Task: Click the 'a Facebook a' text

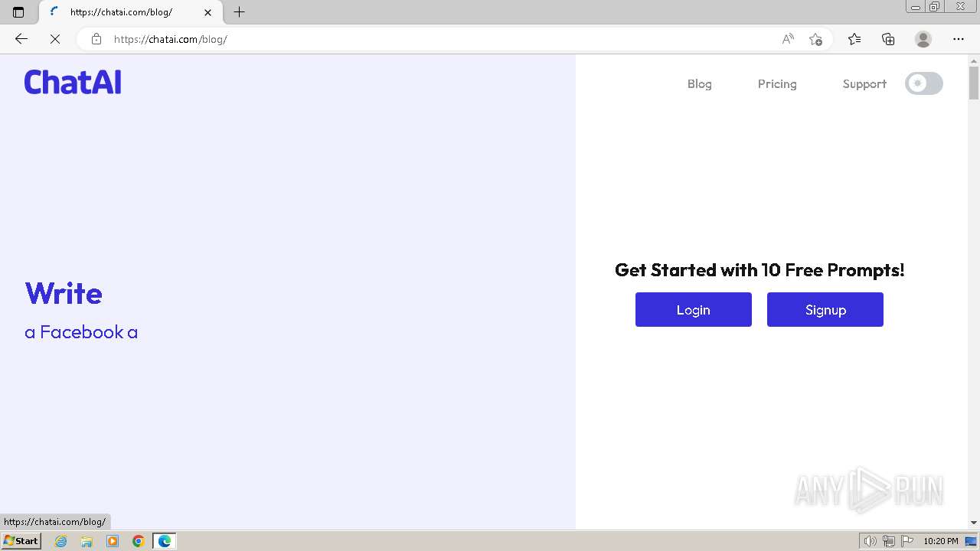Action: click(x=81, y=332)
